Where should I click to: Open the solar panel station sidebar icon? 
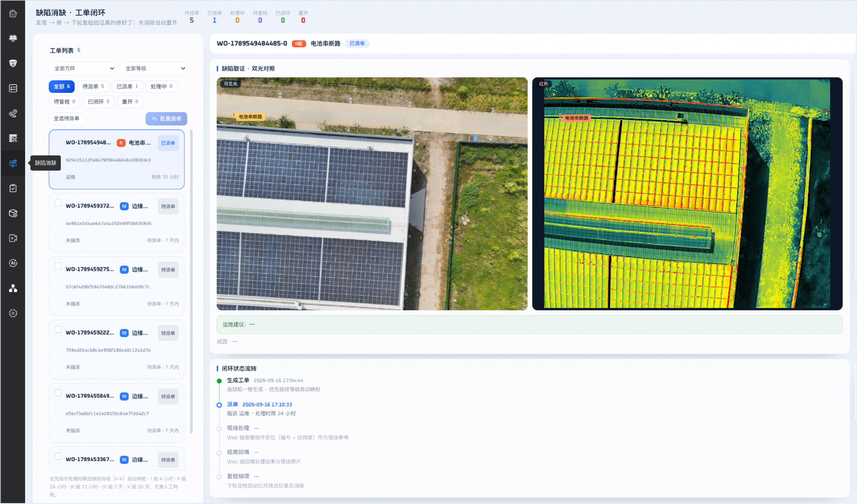click(x=13, y=38)
